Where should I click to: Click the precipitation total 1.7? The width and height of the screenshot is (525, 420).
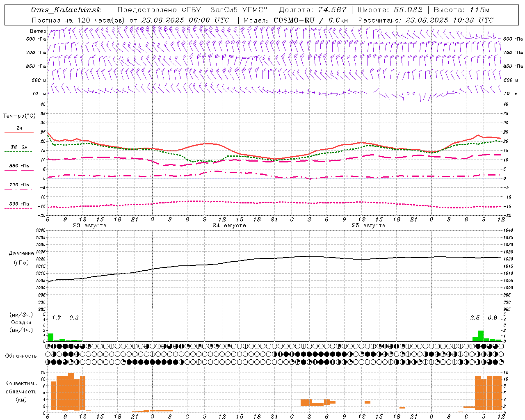coord(57,318)
